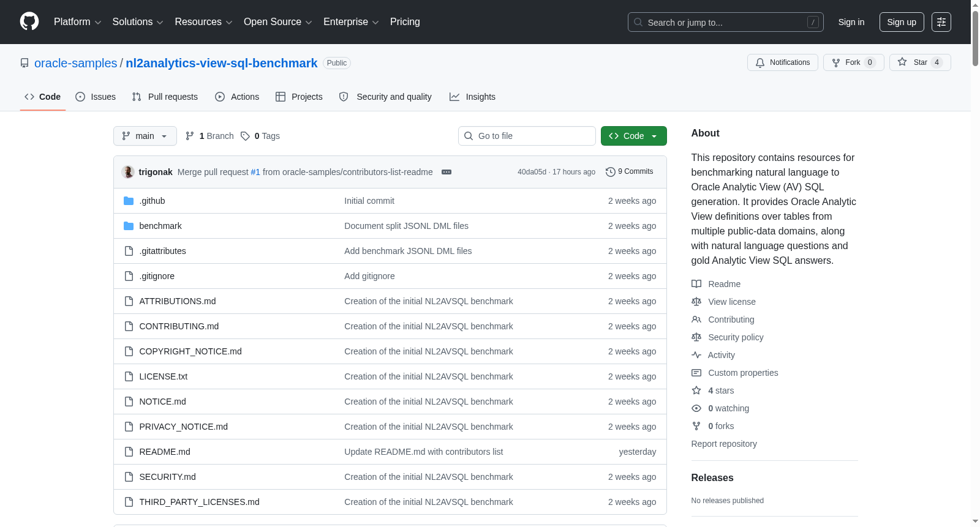This screenshot has height=527, width=980.
Task: Fork this repository
Action: pos(854,62)
